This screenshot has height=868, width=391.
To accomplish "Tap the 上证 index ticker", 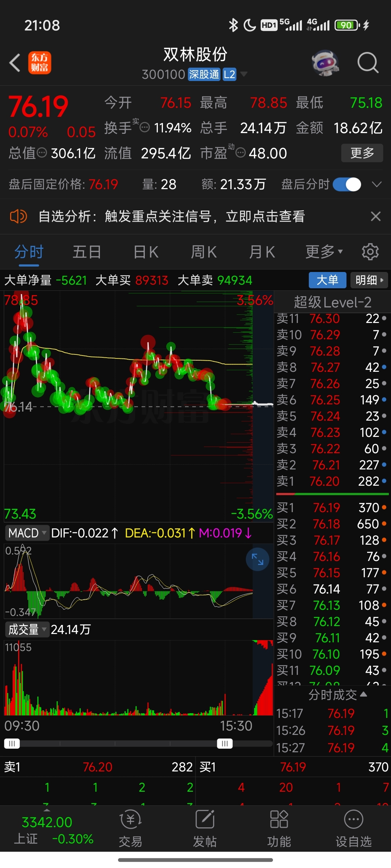I will (54, 830).
